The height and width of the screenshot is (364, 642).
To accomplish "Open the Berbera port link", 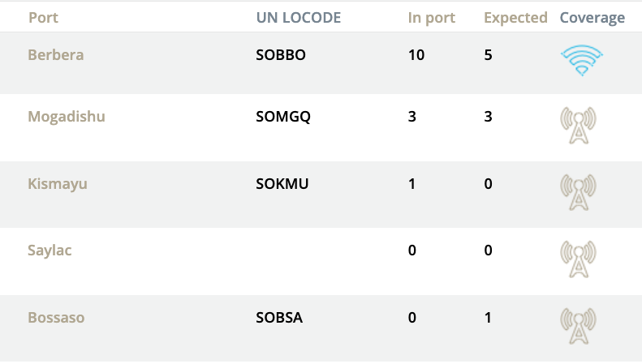I will 56,55.
